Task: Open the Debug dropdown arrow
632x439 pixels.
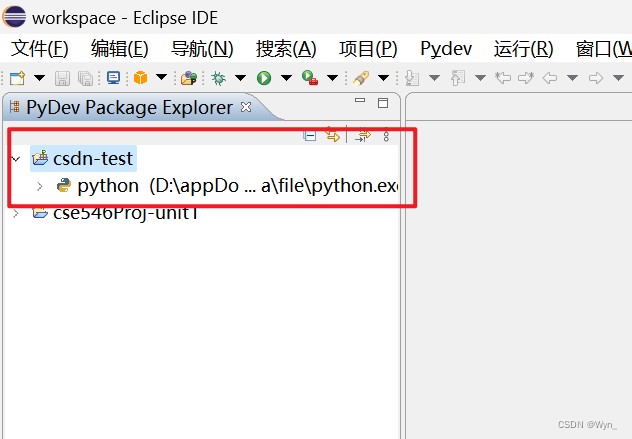Action: tap(241, 77)
